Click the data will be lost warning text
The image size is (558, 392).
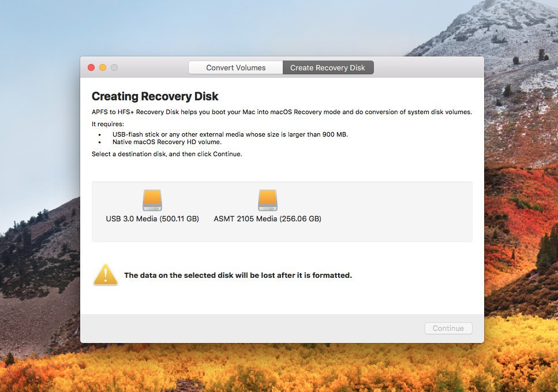tap(238, 276)
